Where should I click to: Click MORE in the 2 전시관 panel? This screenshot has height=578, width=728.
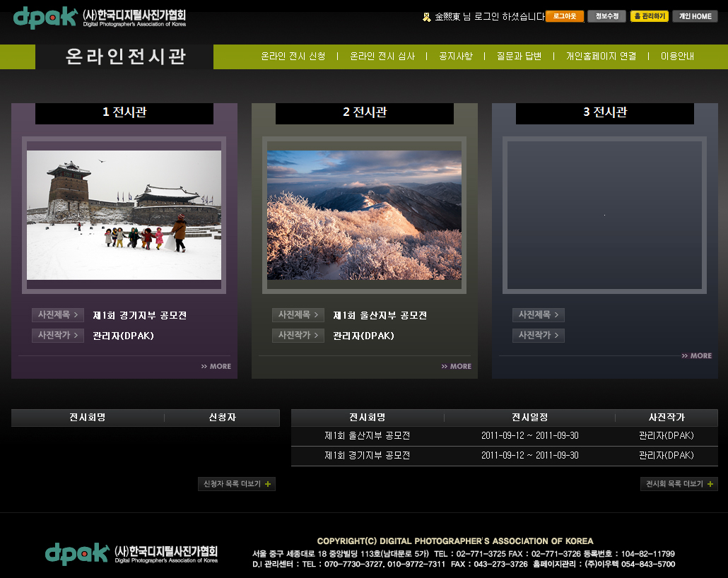point(457,366)
